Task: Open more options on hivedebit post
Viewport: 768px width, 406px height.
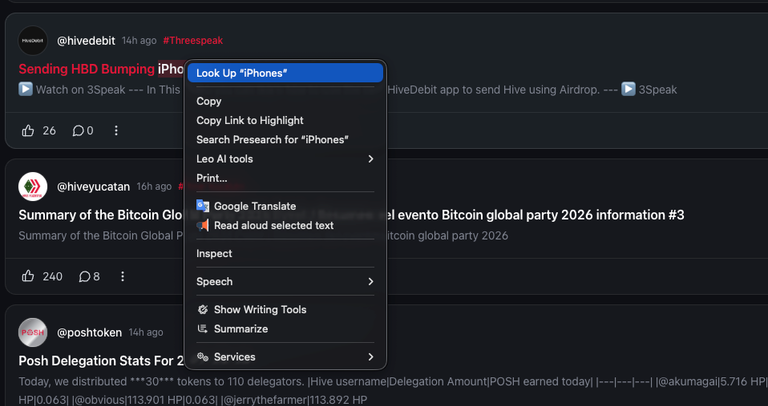Action: click(x=116, y=131)
